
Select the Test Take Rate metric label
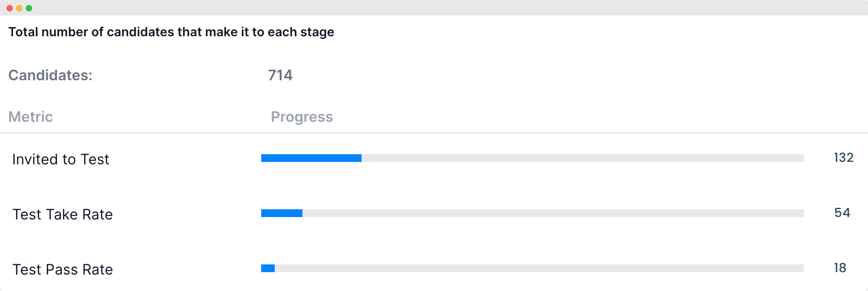pyautogui.click(x=63, y=214)
